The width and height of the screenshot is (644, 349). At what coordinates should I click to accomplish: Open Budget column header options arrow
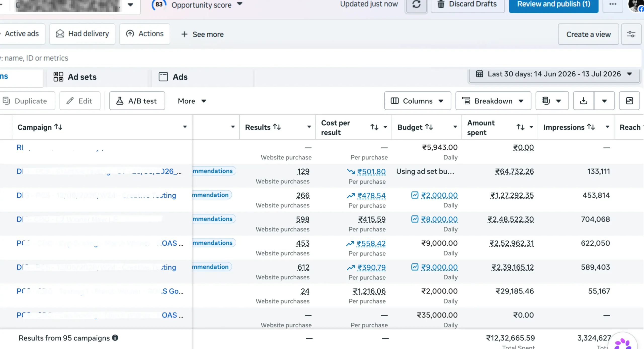click(455, 127)
